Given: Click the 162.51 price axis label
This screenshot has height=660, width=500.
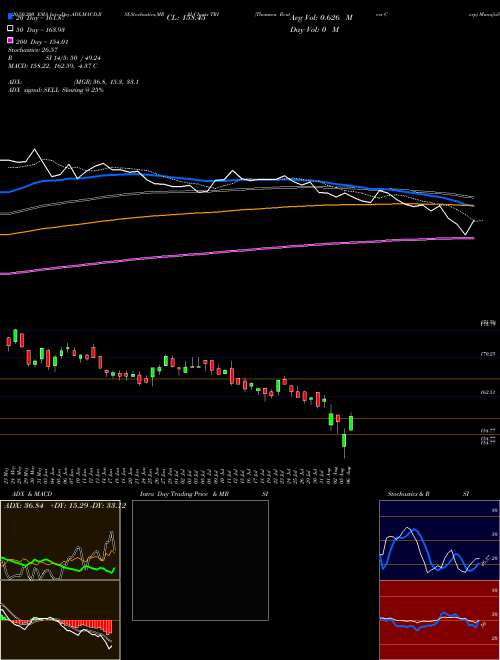Looking at the screenshot, I should pyautogui.click(x=487, y=392).
